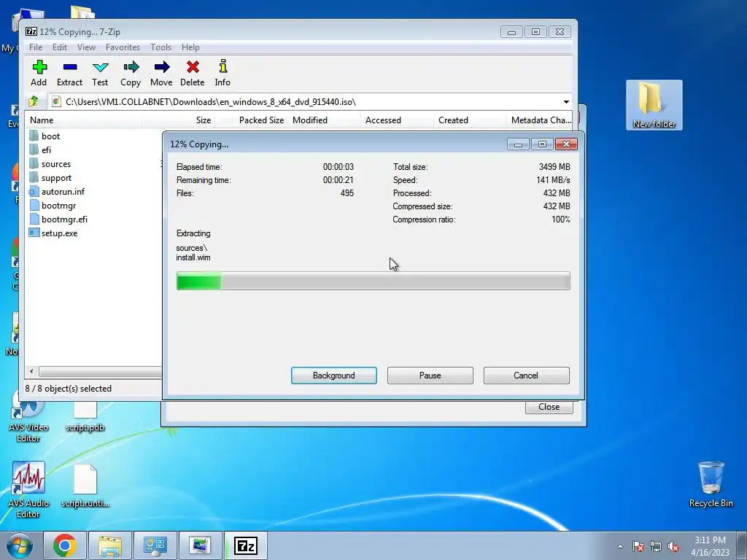Click the Extract toolbar icon

coord(69,67)
